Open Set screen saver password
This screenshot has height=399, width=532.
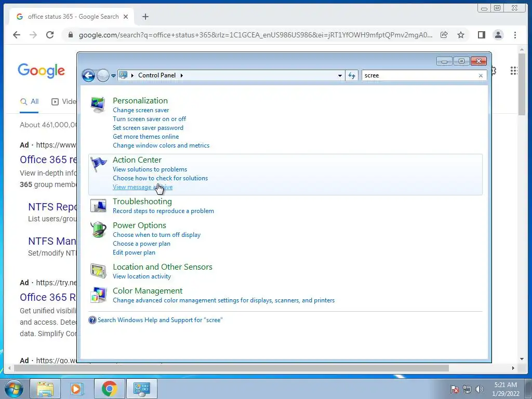point(148,128)
